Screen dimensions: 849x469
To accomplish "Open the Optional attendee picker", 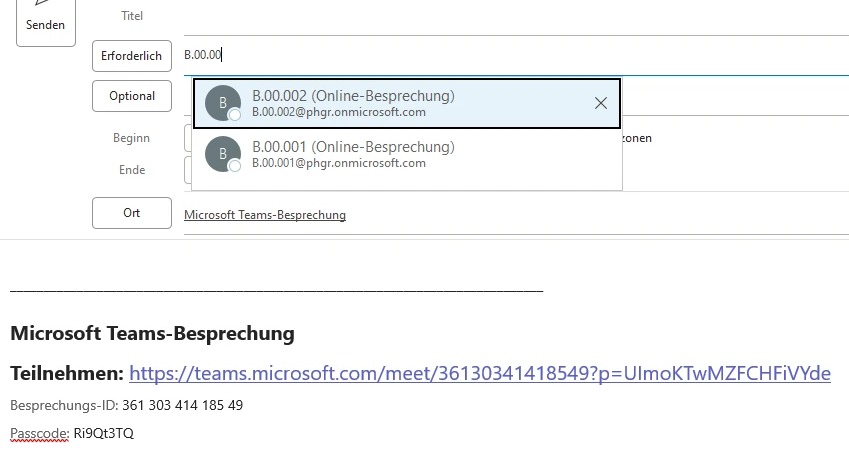I will (131, 96).
